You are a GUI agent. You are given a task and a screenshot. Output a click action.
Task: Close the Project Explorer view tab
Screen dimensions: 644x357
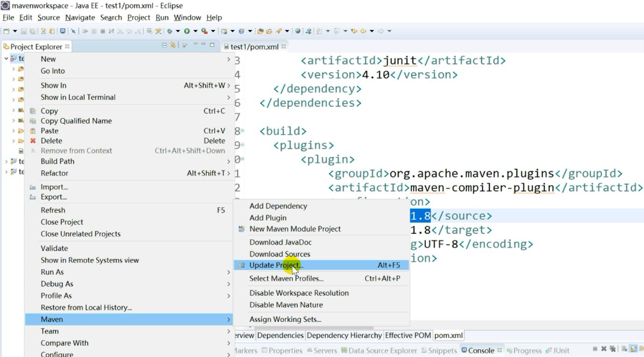67,46
